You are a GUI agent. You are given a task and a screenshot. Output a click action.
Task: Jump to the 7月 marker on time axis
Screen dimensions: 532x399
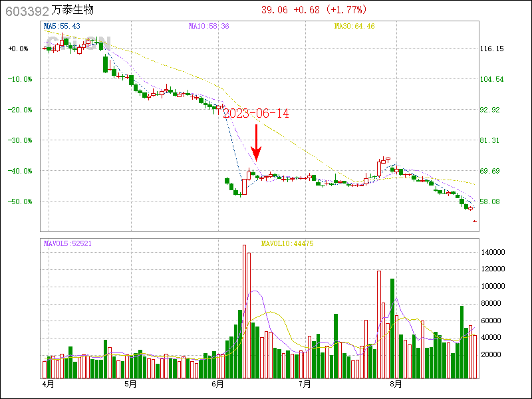(x=305, y=384)
